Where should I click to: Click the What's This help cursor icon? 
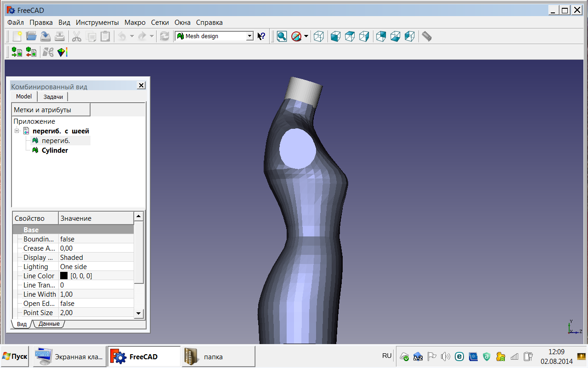click(x=261, y=36)
